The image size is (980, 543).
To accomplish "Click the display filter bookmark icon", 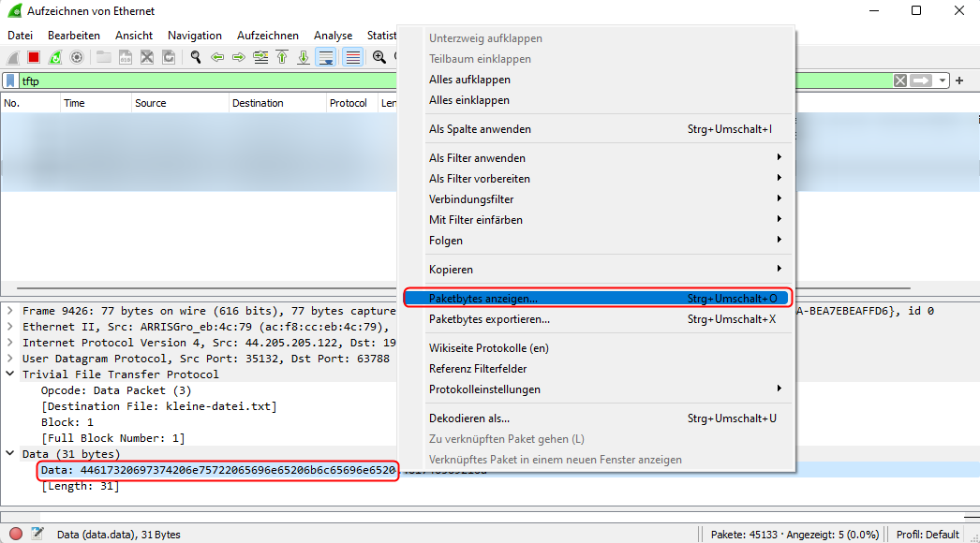I will click(x=10, y=81).
